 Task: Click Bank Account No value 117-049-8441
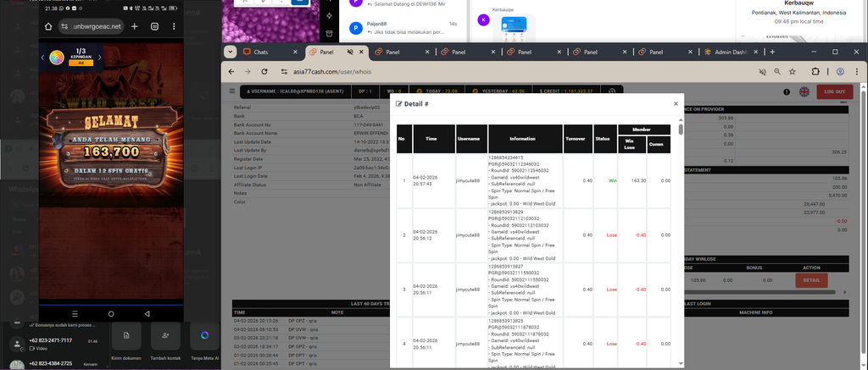368,125
